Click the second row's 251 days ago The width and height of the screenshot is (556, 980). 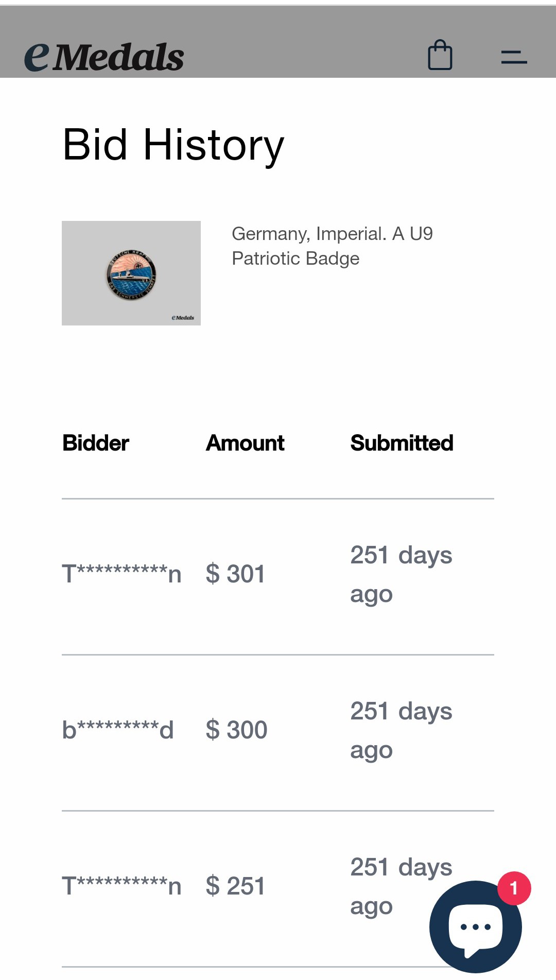coord(401,731)
